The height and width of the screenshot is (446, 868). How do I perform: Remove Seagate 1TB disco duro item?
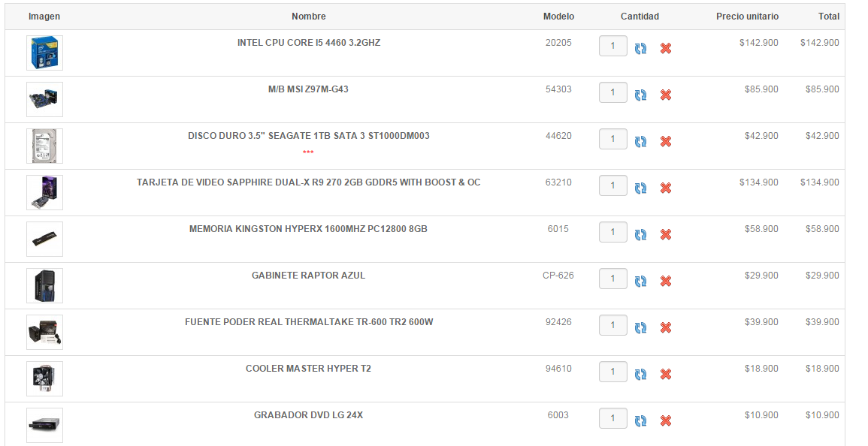[x=666, y=142]
